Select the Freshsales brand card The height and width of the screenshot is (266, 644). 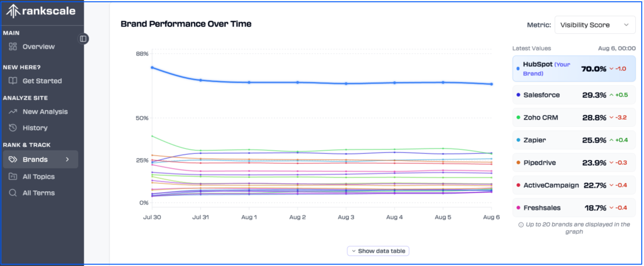[574, 208]
